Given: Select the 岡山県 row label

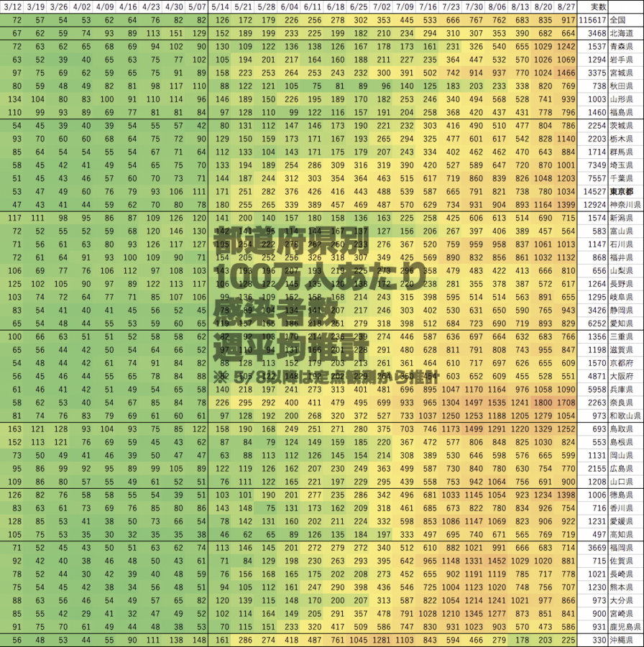Looking at the screenshot, I should tap(621, 456).
